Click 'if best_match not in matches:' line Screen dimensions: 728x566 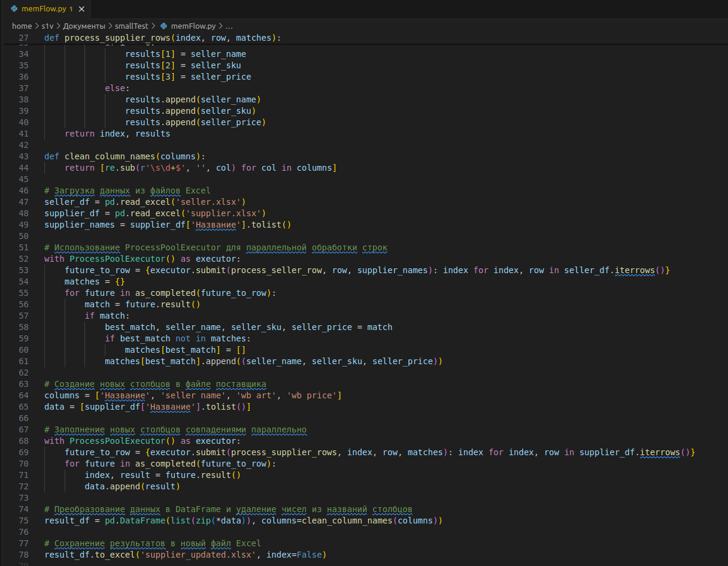(x=178, y=338)
